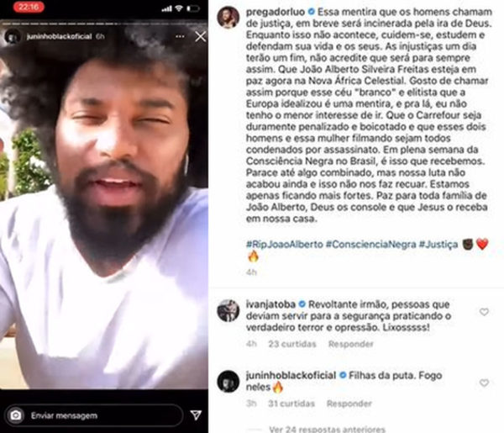Viewport: 504px width, 433px height.
Task: Open the #Justiça hashtag
Action: 438,244
